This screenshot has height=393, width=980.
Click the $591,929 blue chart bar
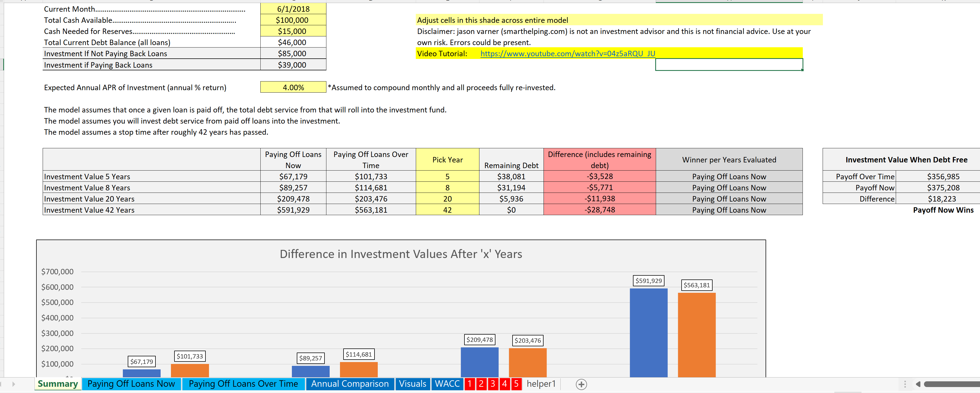pos(649,332)
